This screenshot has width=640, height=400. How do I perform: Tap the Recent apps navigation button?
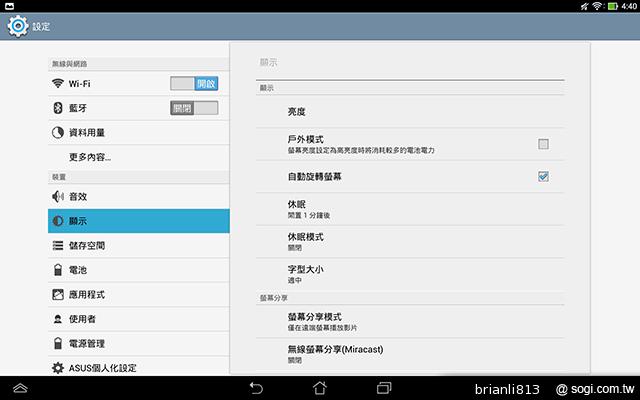pyautogui.click(x=384, y=388)
